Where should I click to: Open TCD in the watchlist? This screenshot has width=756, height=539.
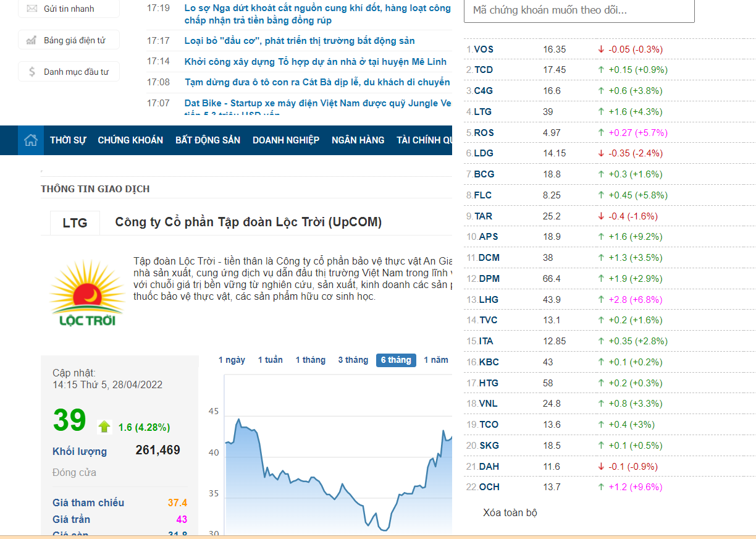point(484,70)
